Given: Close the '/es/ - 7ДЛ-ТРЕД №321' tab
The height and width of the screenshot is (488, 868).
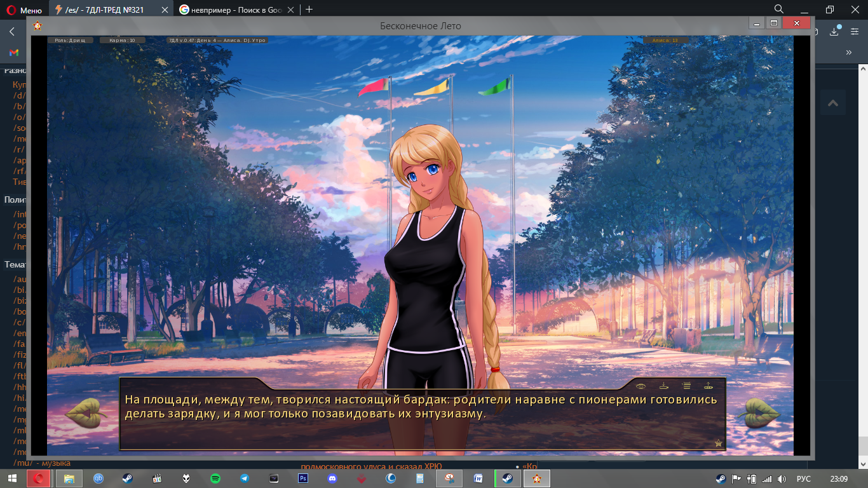Looking at the screenshot, I should click(165, 10).
